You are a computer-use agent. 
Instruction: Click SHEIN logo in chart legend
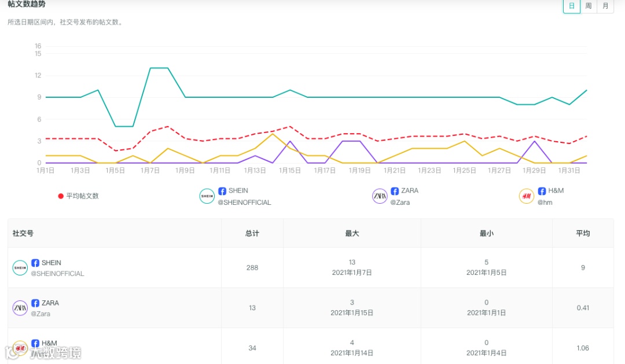[207, 196]
